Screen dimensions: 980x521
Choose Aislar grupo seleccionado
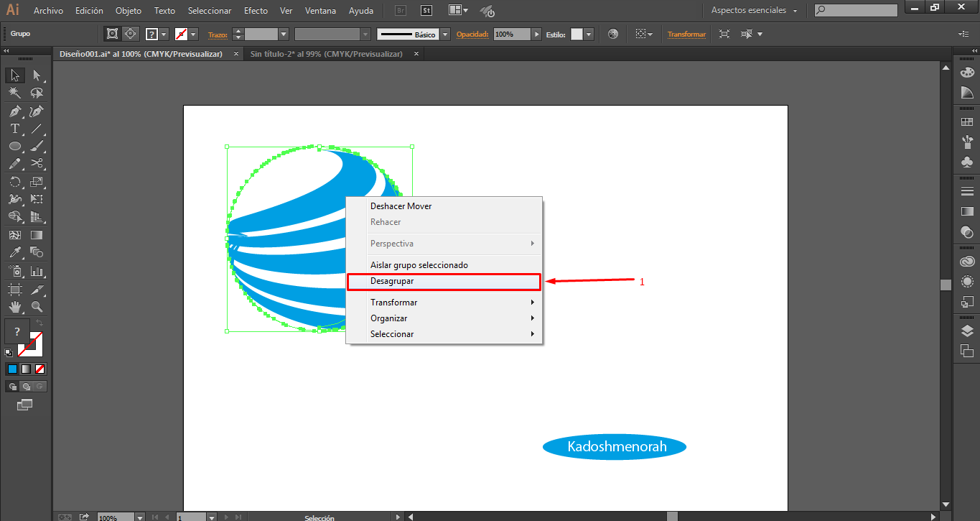443,265
